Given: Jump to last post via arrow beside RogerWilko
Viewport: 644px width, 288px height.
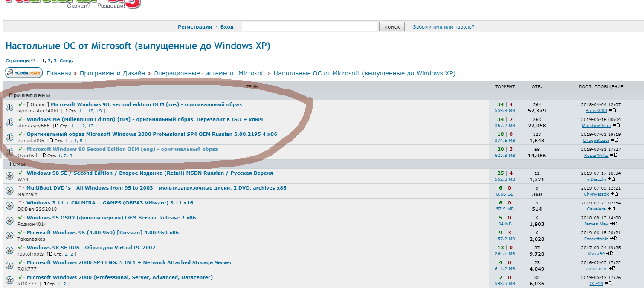Looking at the screenshot, I should point(614,156).
